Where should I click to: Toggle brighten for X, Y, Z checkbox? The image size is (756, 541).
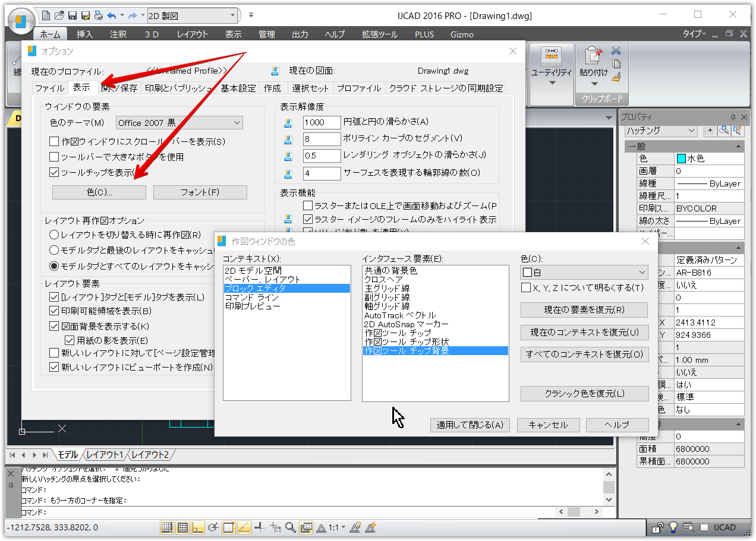(x=525, y=287)
